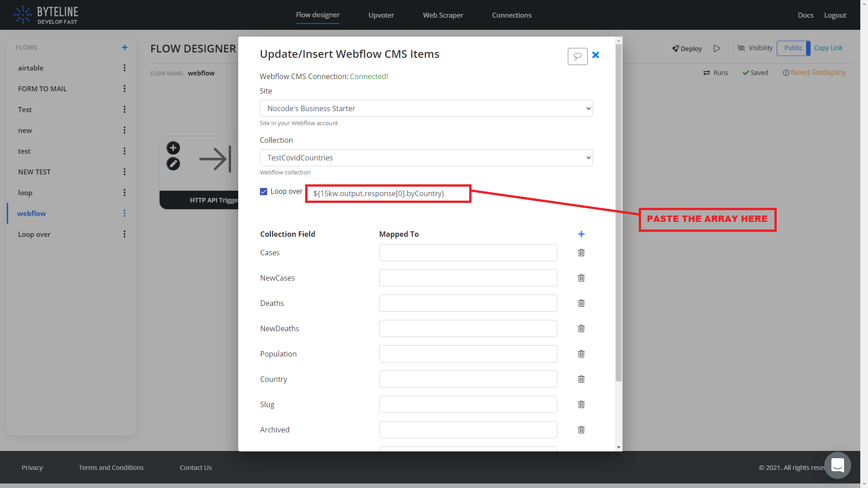Click the Population mapped-to field

click(468, 354)
